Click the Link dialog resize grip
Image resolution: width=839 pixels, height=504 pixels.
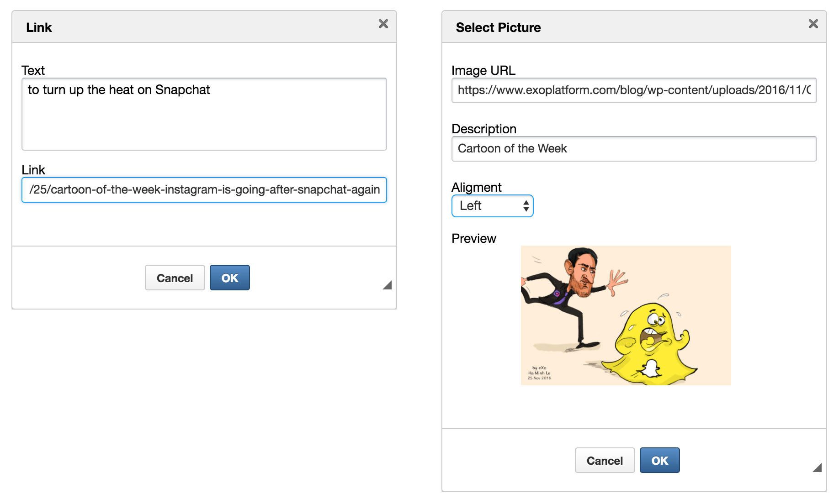388,285
